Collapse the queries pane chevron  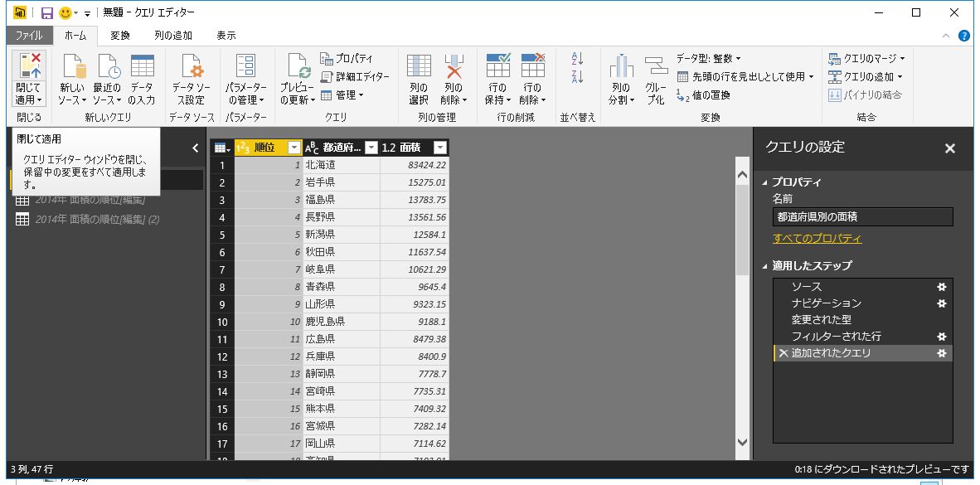pyautogui.click(x=195, y=148)
